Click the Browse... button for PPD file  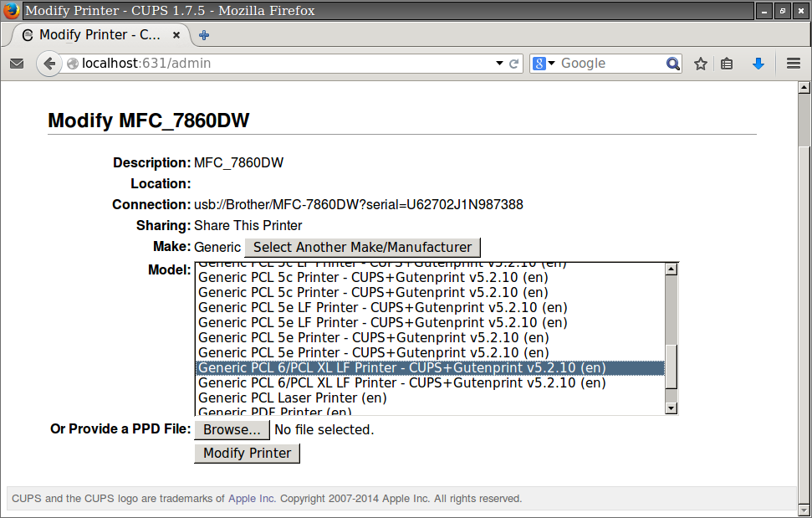[232, 430]
